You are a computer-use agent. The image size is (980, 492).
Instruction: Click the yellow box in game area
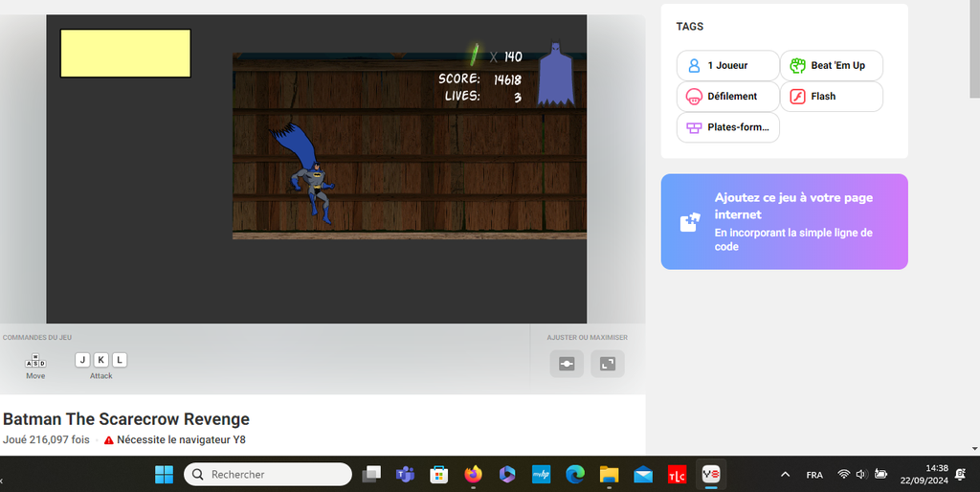tap(125, 53)
